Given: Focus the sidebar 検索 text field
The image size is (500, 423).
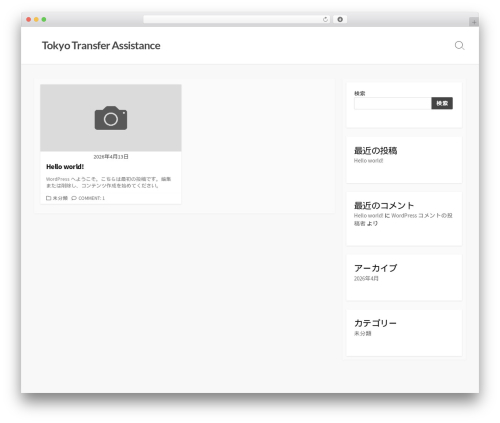Looking at the screenshot, I should coord(393,103).
